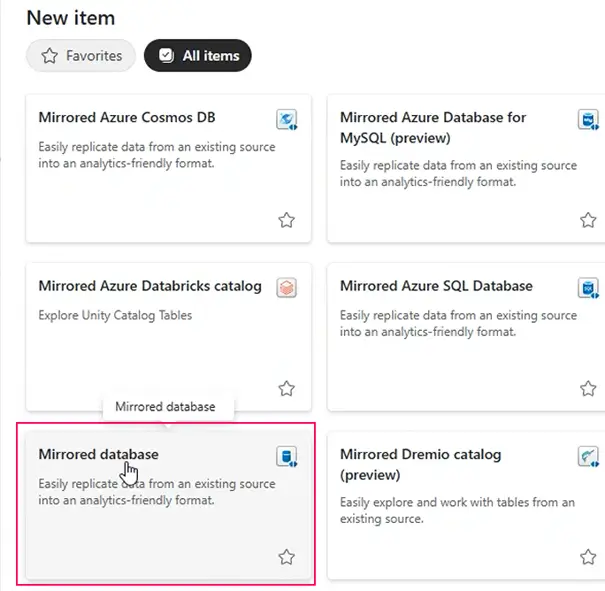Favorite the Mirrored Azure Cosmos DB card
The width and height of the screenshot is (605, 591).
[x=287, y=220]
